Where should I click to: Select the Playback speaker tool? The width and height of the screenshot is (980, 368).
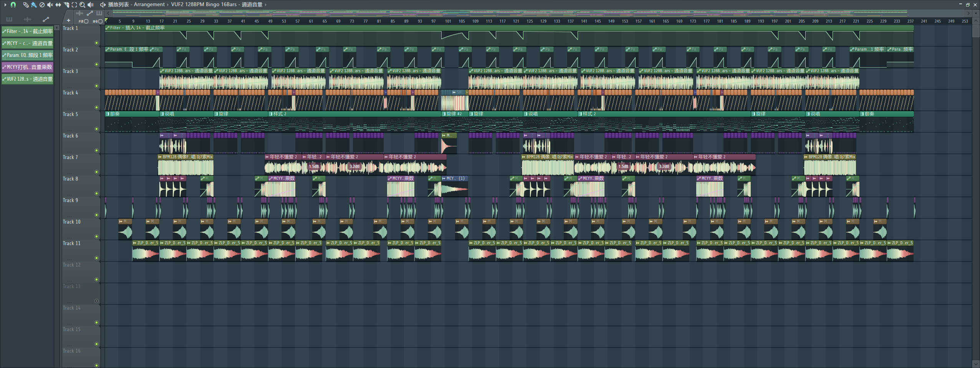tap(91, 5)
